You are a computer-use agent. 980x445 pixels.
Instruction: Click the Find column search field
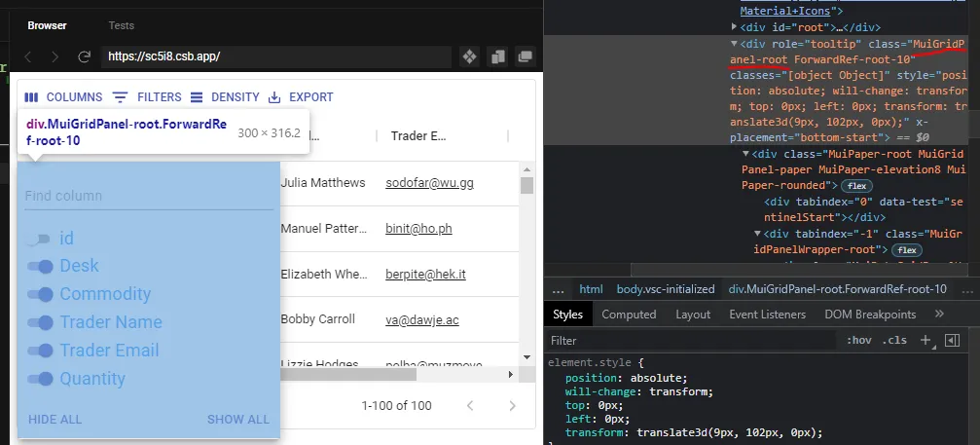[149, 196]
